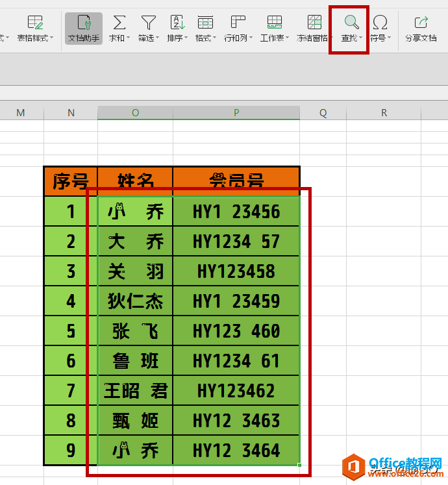Screen dimensions: 448x485
Task: Click the 格式 format icon
Action: pos(205,22)
